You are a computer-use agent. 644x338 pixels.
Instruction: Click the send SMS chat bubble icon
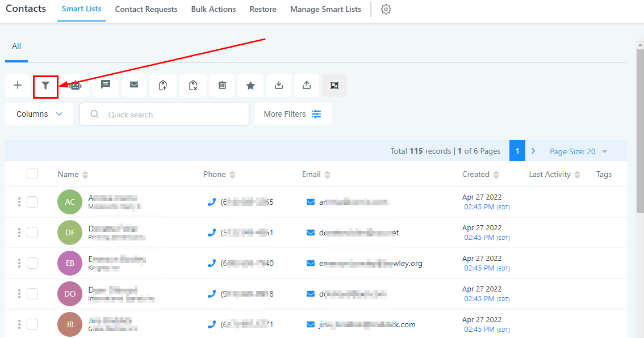coord(106,85)
